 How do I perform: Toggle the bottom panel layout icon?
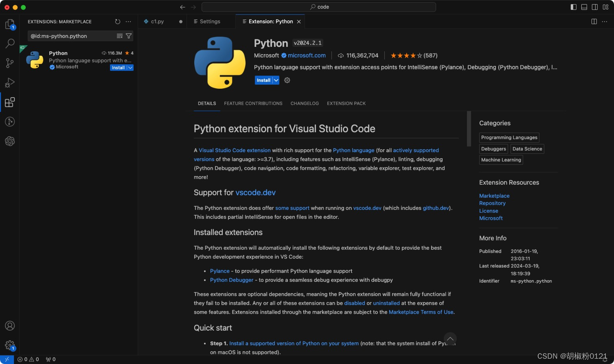point(584,7)
